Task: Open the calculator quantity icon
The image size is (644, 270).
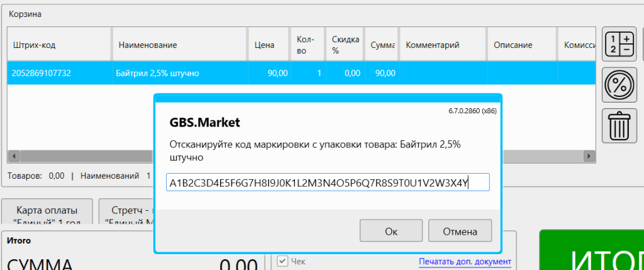Action: coord(619,44)
